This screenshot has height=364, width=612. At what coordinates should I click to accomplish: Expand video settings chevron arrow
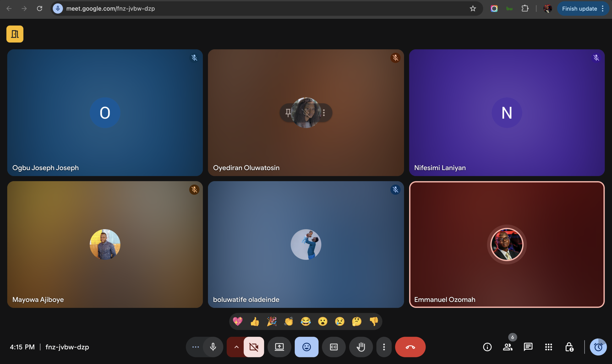[x=236, y=347]
